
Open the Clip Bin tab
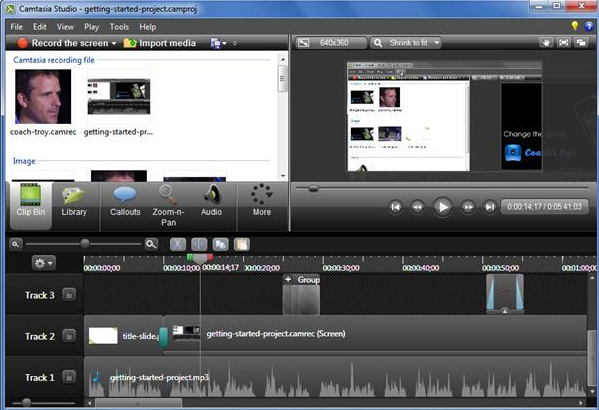31,205
